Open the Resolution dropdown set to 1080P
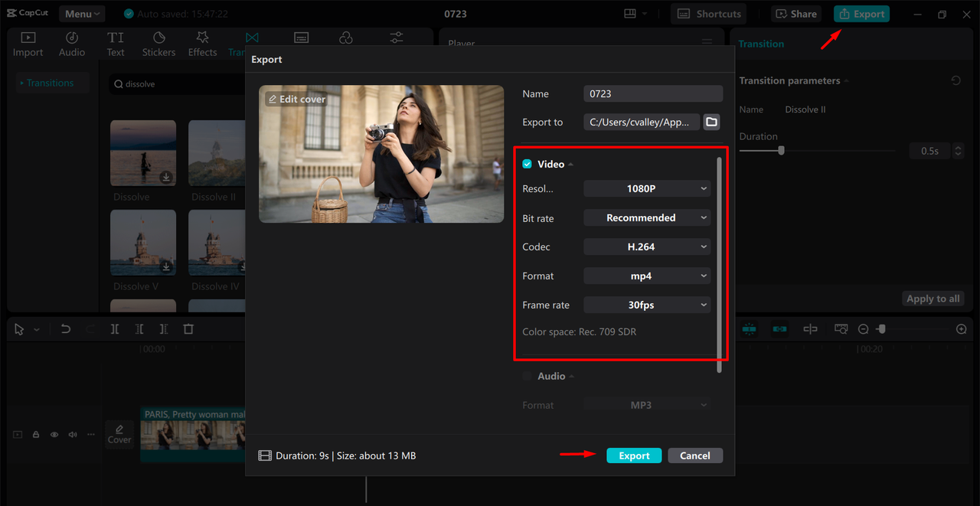Viewport: 980px width, 506px height. [647, 189]
